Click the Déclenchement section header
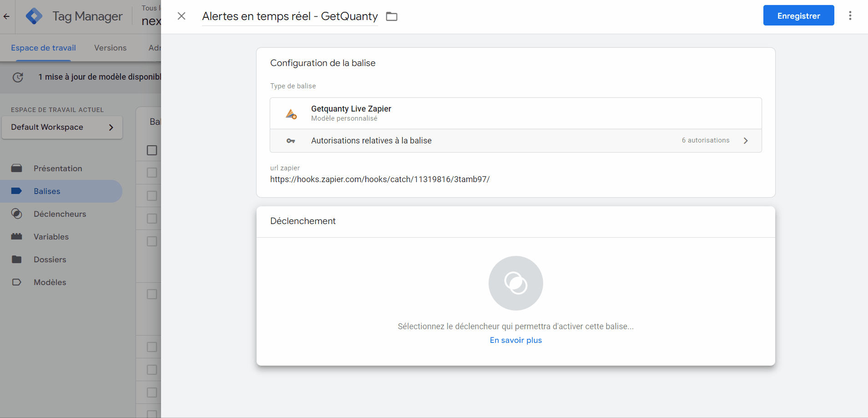Image resolution: width=868 pixels, height=418 pixels. (303, 221)
